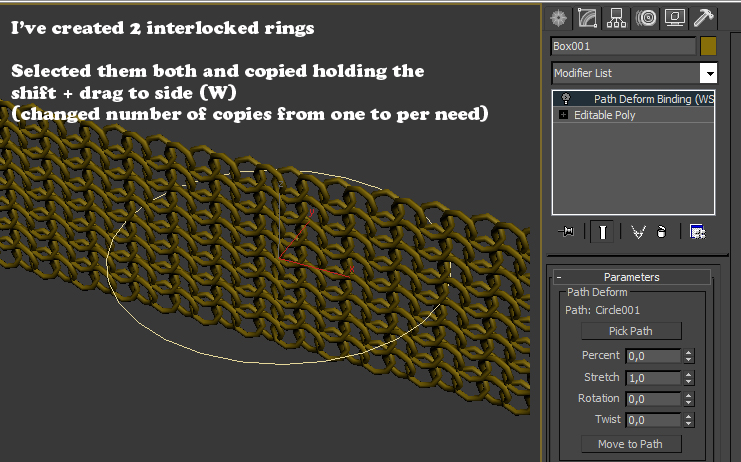Image resolution: width=741 pixels, height=462 pixels.
Task: Open the Utilities hammer tab
Action: coord(704,18)
